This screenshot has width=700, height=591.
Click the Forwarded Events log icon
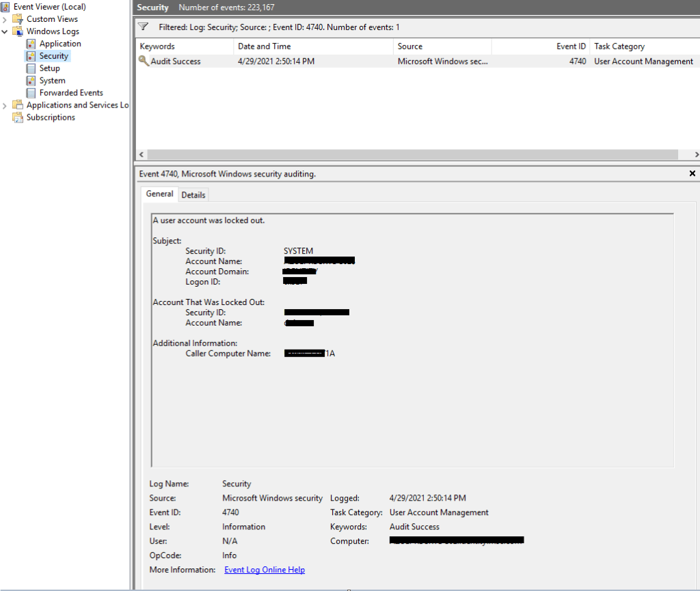tap(31, 93)
